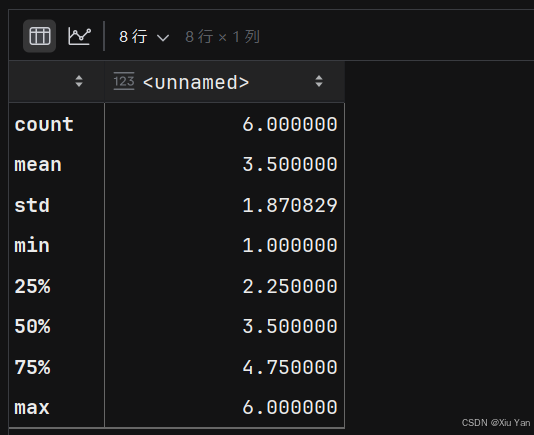Open chart view icon
Viewport: 534px width, 435px height.
[79, 36]
